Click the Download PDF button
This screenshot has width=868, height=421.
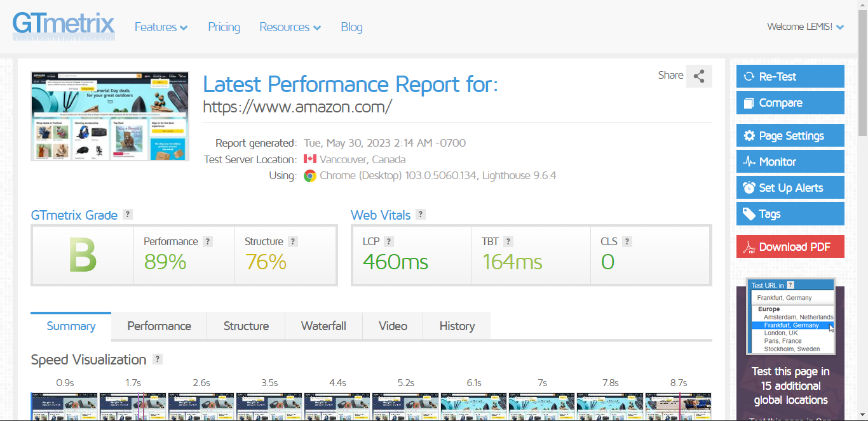pyautogui.click(x=790, y=247)
